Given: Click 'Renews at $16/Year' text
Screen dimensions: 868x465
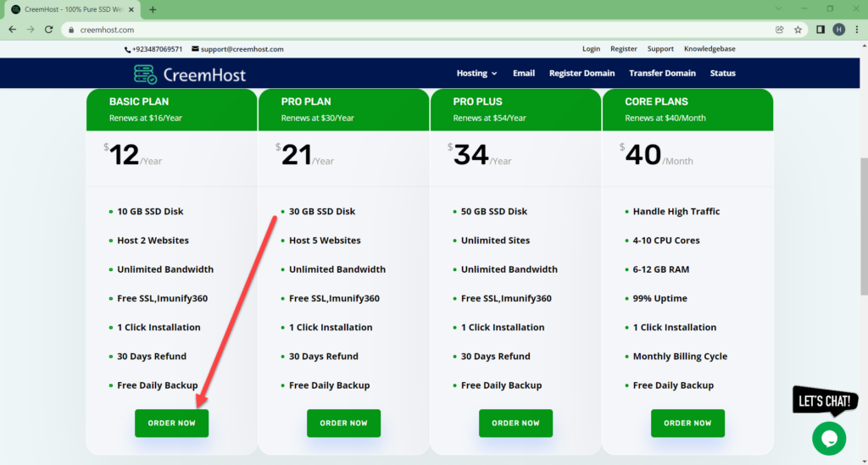Looking at the screenshot, I should point(146,118).
